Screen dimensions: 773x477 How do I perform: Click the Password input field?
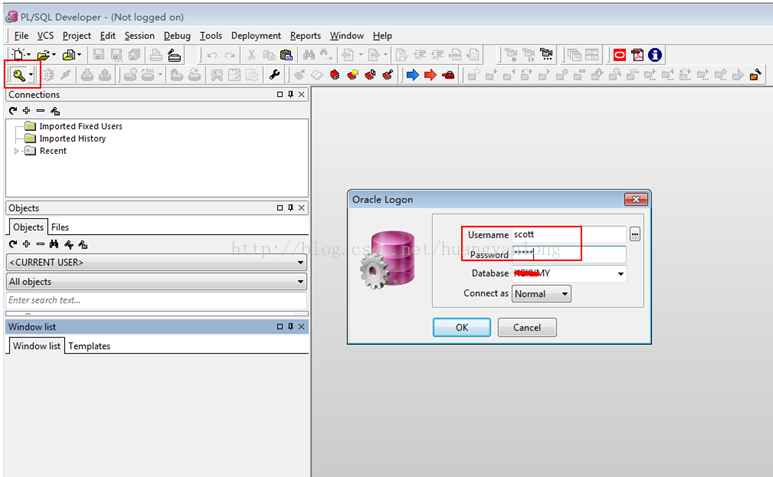click(569, 254)
